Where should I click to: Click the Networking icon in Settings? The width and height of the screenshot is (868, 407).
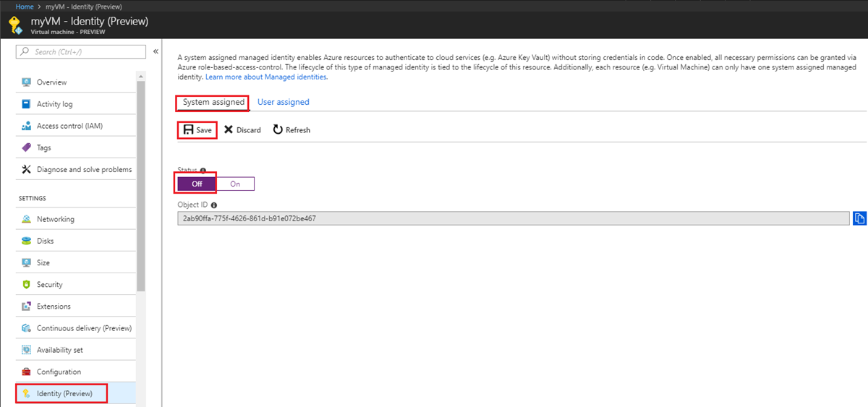[x=26, y=219]
